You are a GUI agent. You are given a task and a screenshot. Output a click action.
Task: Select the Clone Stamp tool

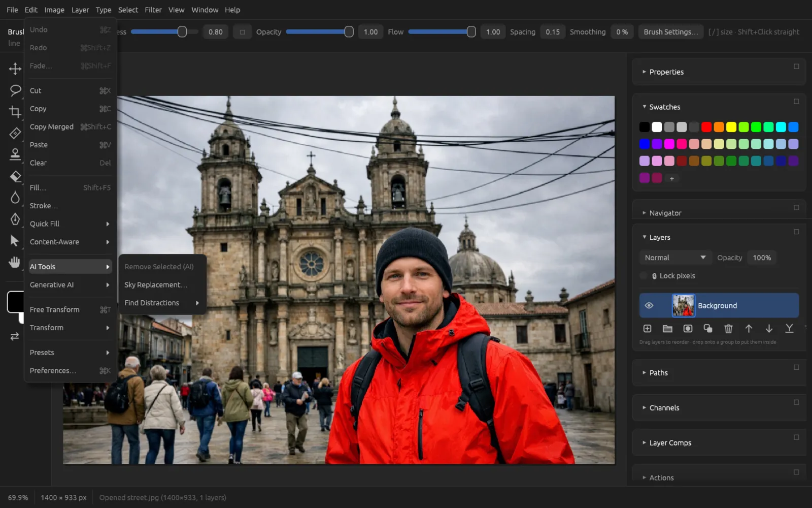15,154
